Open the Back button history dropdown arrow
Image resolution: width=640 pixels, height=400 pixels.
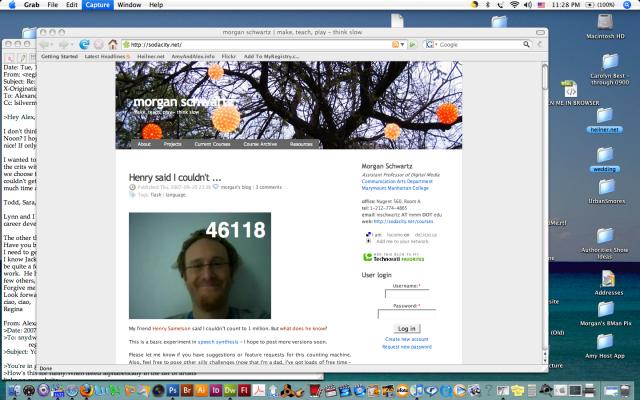52,44
